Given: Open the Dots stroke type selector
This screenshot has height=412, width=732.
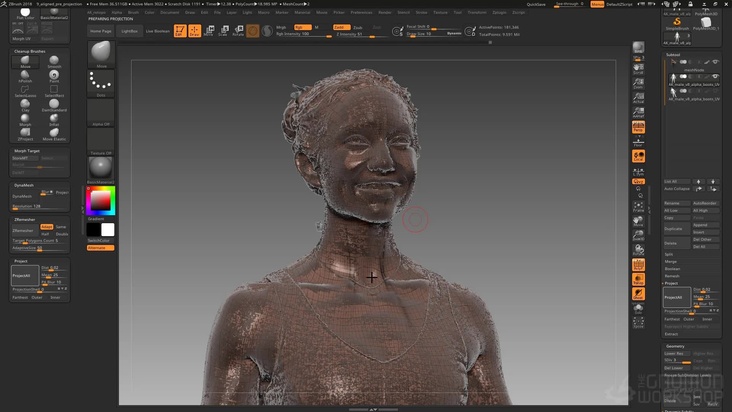Looking at the screenshot, I should pyautogui.click(x=100, y=83).
